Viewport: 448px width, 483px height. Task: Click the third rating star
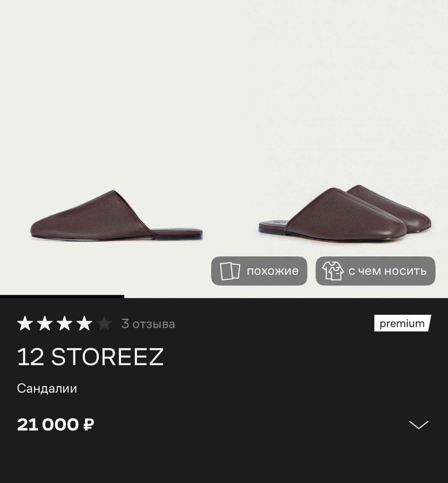click(65, 324)
